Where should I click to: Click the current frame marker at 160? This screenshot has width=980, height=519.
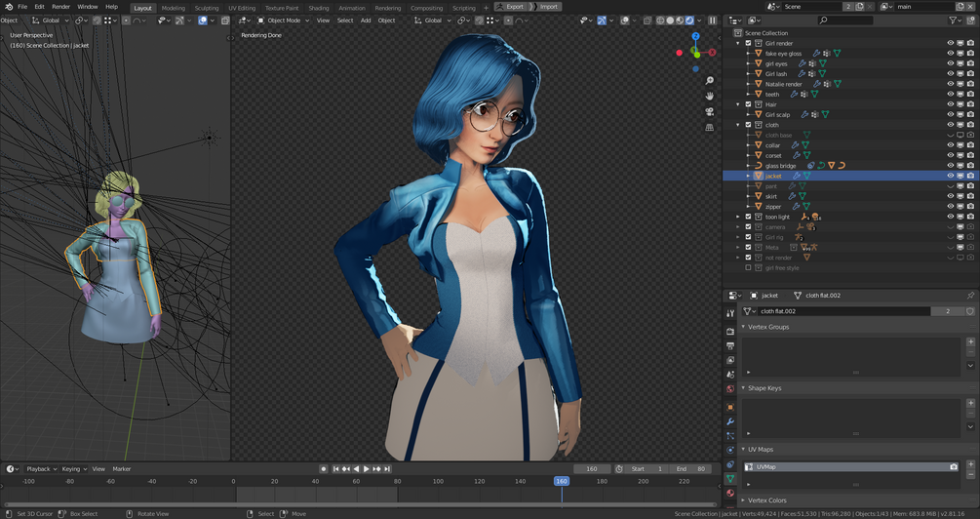pos(562,481)
